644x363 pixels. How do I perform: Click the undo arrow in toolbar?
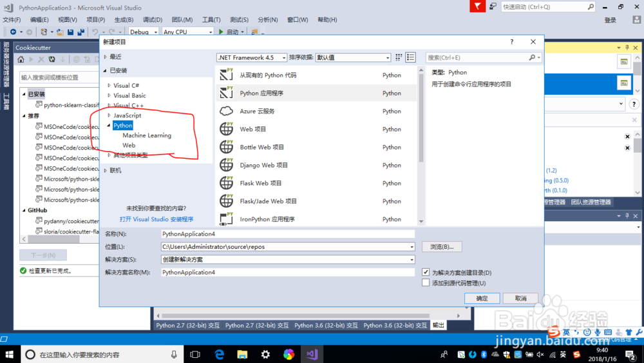tap(95, 32)
